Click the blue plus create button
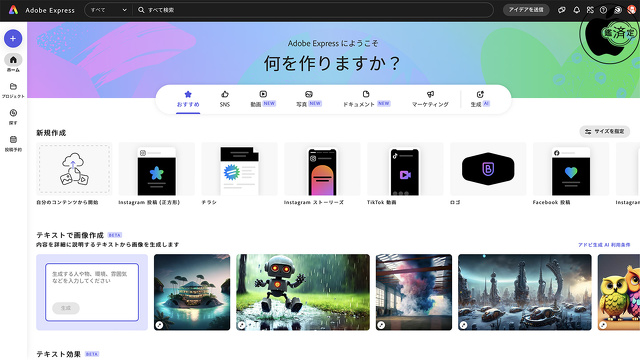This screenshot has height=360, width=640. (x=13, y=38)
